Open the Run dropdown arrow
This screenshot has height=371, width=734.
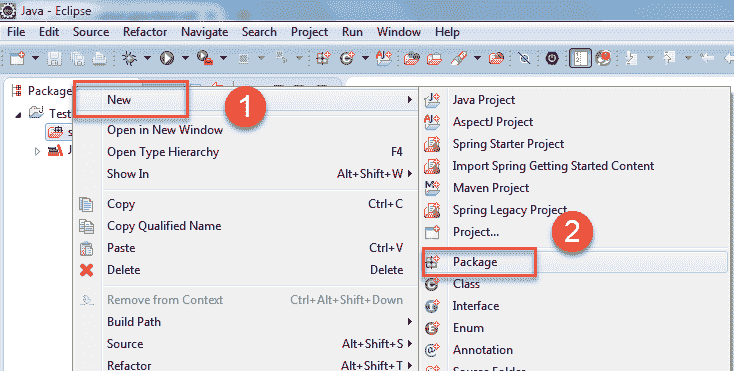[185, 58]
